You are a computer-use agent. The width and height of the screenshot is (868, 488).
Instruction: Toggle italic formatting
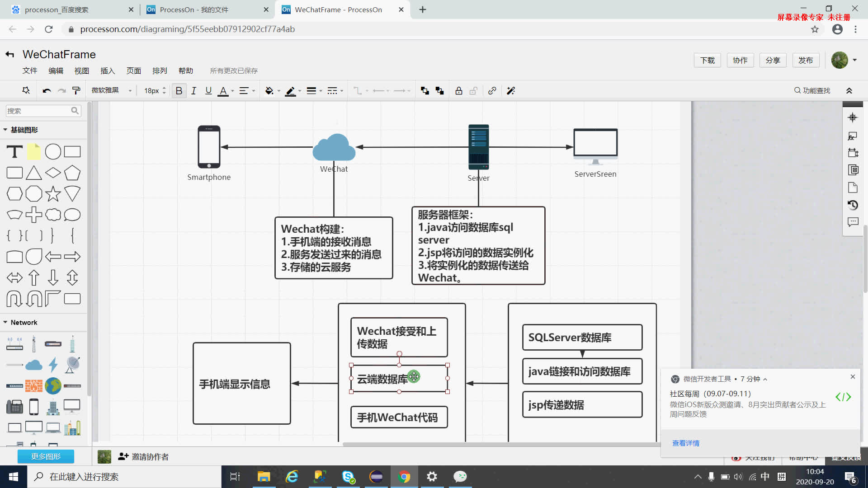click(x=193, y=91)
